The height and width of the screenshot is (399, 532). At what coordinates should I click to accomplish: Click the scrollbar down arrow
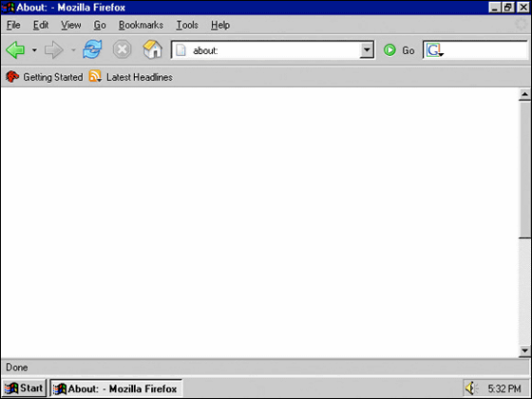point(524,351)
